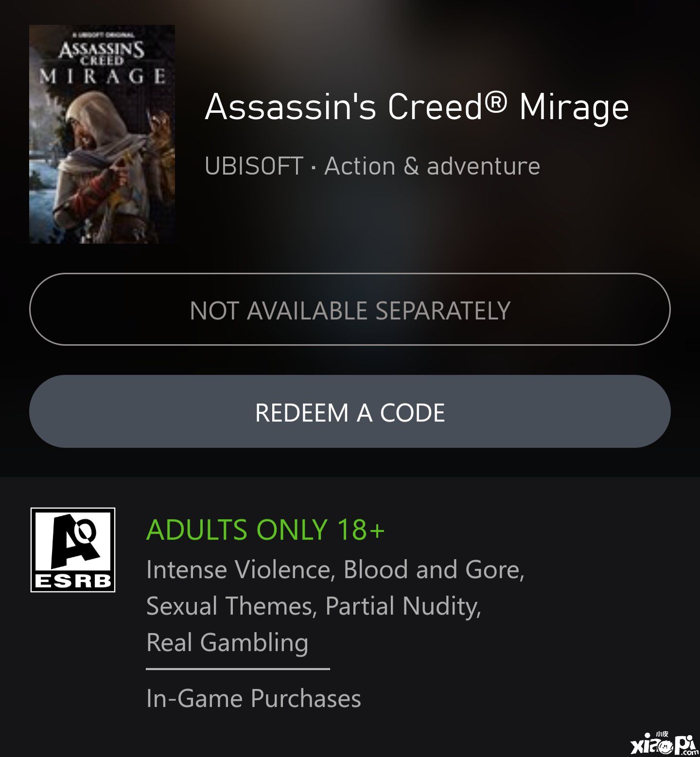Click the Not Available Separately button

coord(350,309)
